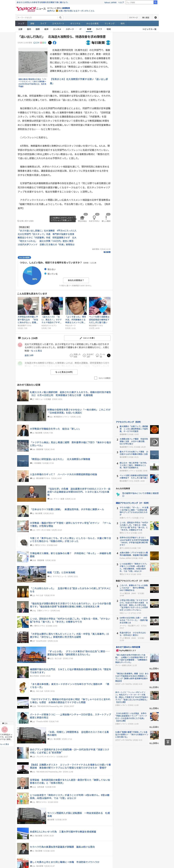Viewport: 174px width, 868px height.
Task: Open 【写真まとめ】北大准教授 link
Action: [x=79, y=81]
